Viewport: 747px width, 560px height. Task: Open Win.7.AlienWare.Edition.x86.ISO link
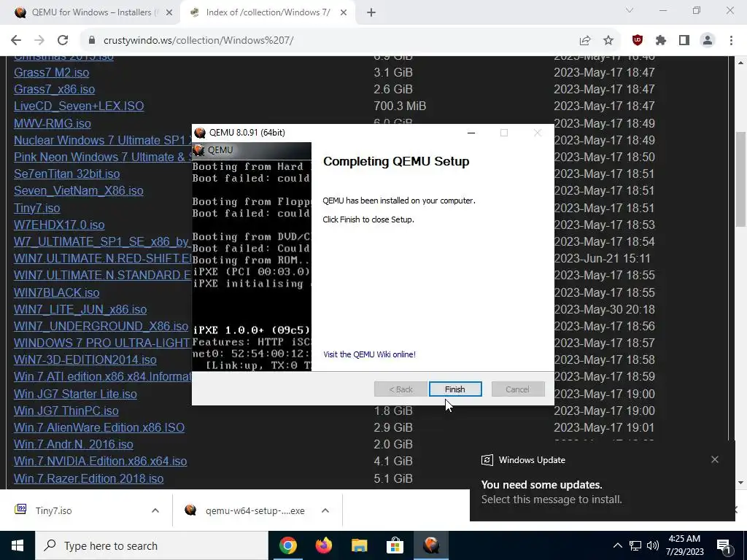pos(99,427)
